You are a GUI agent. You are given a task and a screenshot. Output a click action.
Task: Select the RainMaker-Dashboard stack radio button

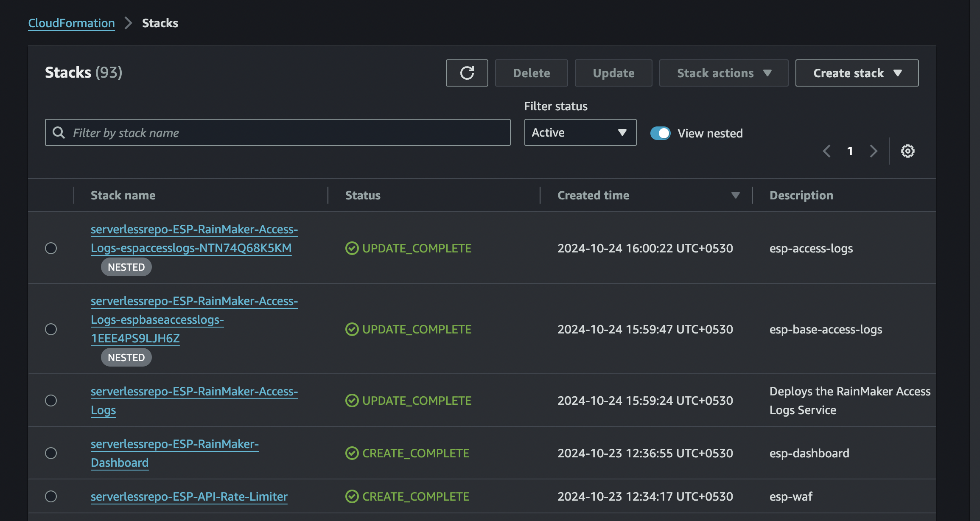[51, 453]
